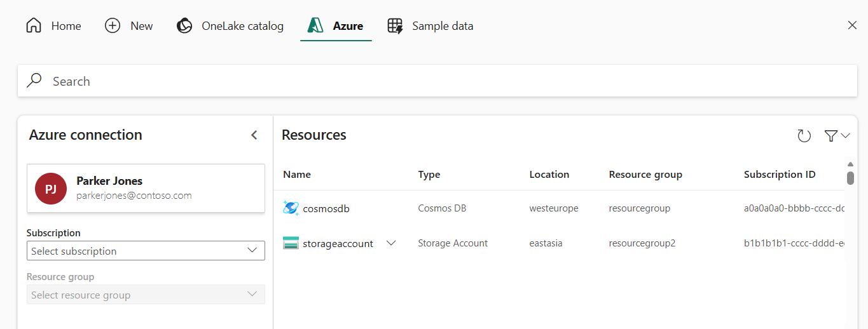Go to the OneLake catalog tab
868x329 pixels.
point(230,26)
